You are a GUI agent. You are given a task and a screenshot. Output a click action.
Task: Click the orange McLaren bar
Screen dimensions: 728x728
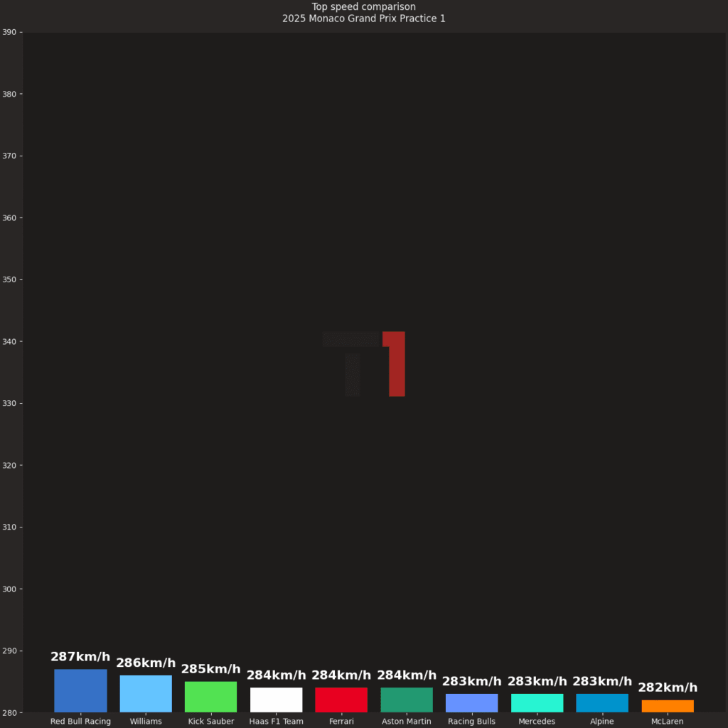(668, 706)
